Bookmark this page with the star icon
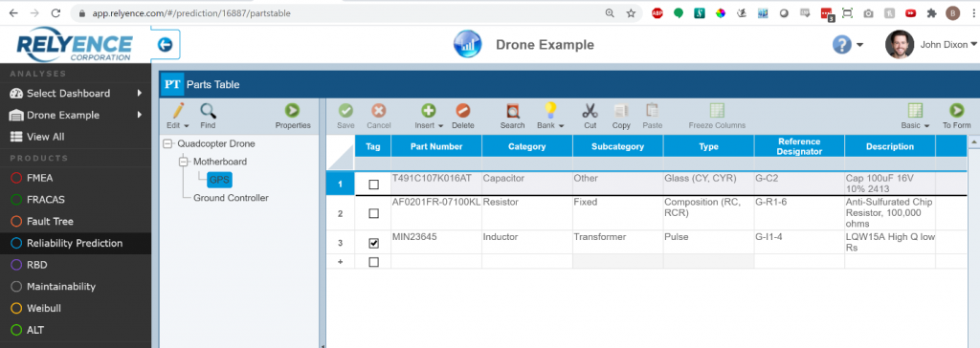This screenshot has width=980, height=348. coord(631,13)
